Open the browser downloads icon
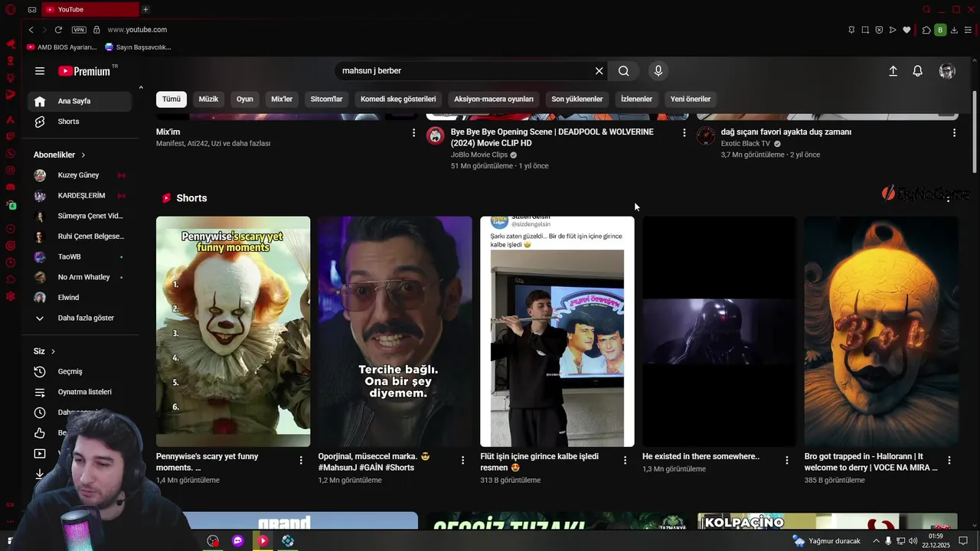 [954, 30]
